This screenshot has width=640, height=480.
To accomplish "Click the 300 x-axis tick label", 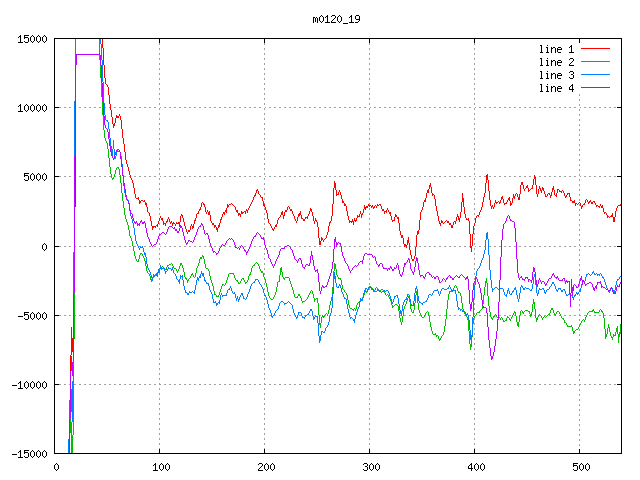I will 369,467.
